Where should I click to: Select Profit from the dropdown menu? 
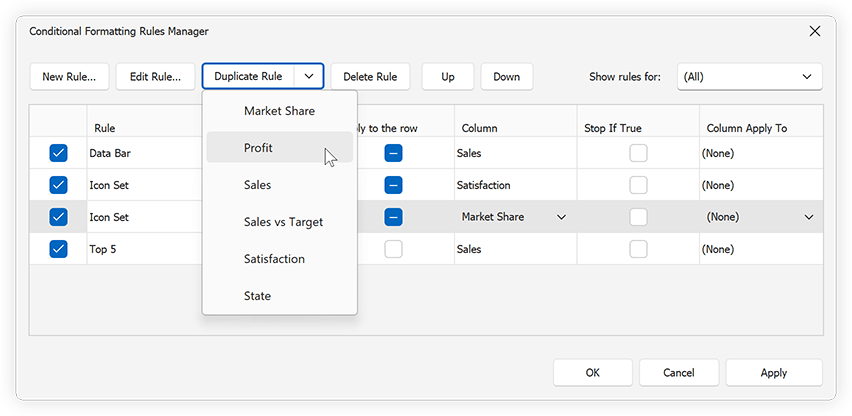(258, 148)
